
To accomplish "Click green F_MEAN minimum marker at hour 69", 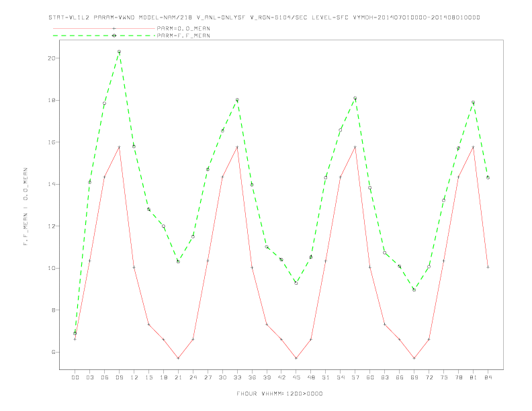I will tap(414, 290).
